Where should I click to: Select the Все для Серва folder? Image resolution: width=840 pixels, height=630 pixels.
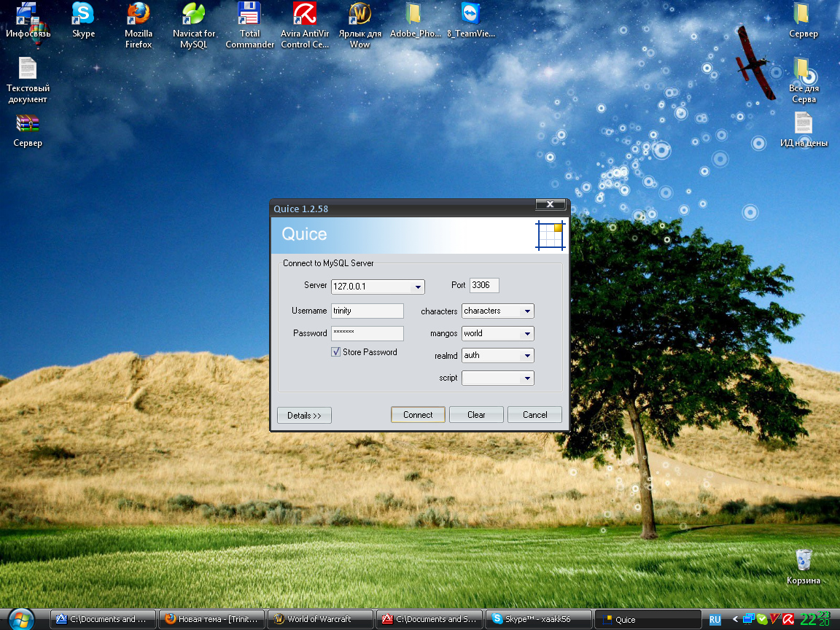point(803,80)
